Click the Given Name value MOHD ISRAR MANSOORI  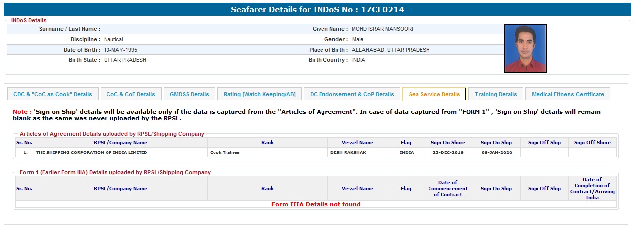point(382,29)
